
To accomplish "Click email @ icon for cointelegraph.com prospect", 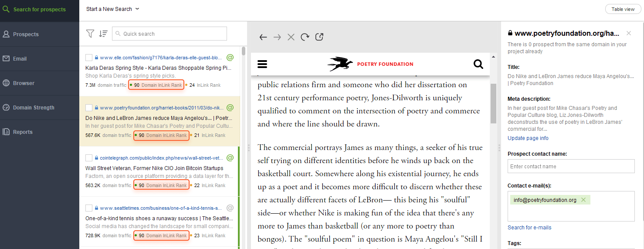I will [230, 157].
